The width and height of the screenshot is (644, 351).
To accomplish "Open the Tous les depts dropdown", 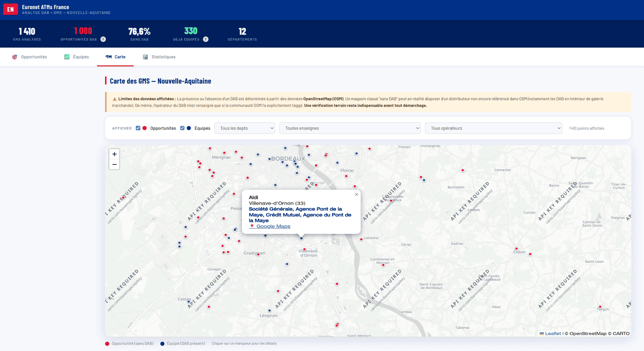I will tap(245, 128).
